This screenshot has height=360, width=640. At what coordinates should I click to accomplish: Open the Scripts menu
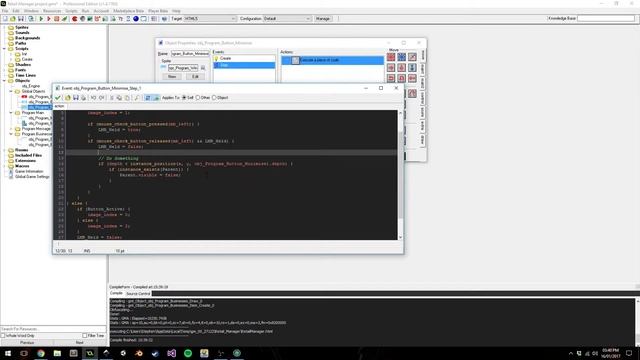coord(71,11)
